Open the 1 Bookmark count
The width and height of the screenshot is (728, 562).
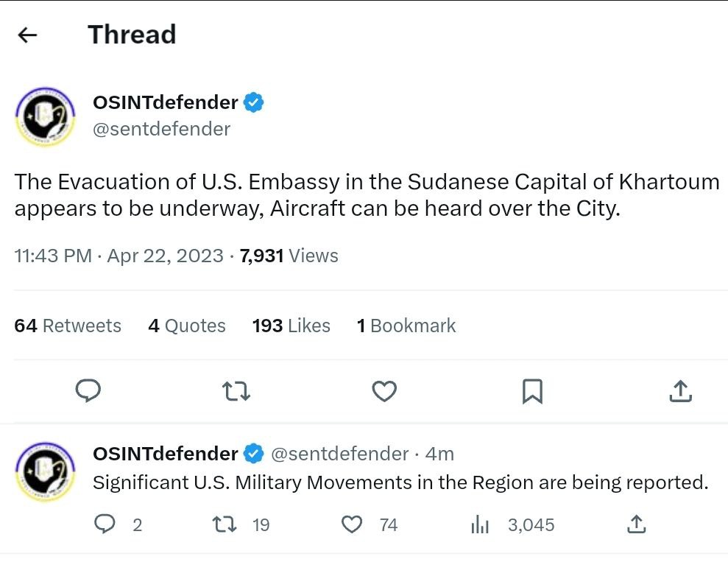406,326
